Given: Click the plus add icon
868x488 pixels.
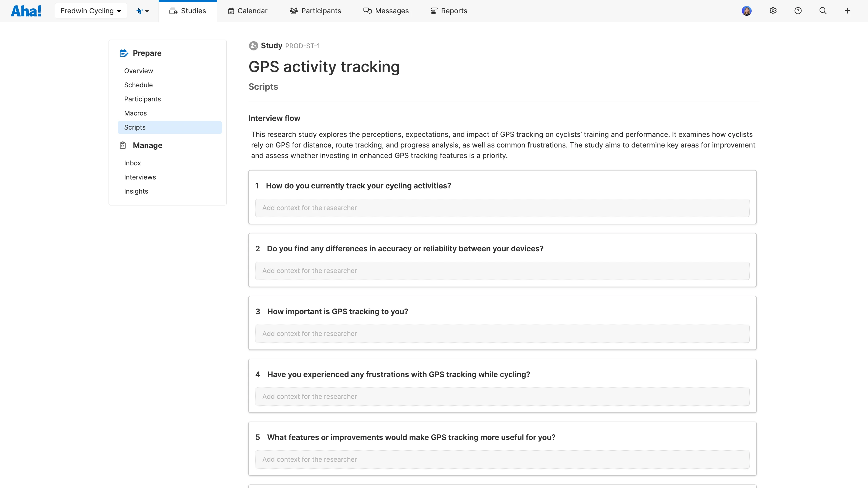Looking at the screenshot, I should point(847,11).
